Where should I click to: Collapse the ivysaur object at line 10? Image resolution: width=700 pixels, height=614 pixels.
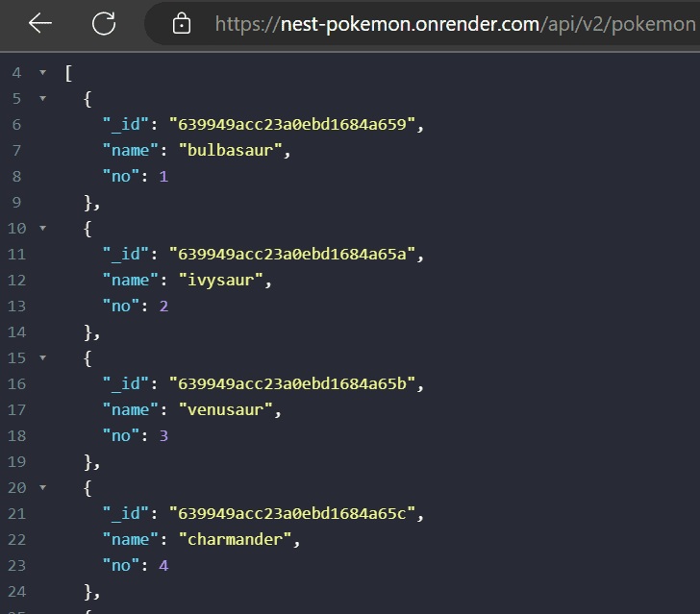pyautogui.click(x=43, y=228)
